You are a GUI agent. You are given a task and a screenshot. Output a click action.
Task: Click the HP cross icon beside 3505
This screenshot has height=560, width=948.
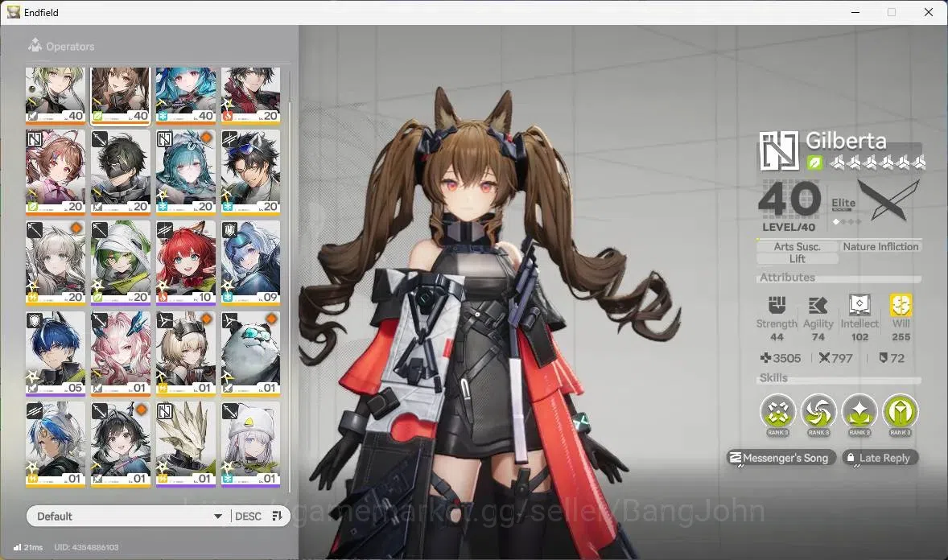click(x=765, y=358)
